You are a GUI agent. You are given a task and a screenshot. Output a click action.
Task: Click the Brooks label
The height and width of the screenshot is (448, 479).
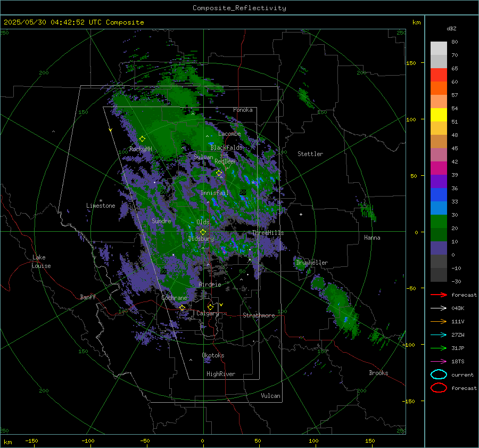pyautogui.click(x=378, y=373)
